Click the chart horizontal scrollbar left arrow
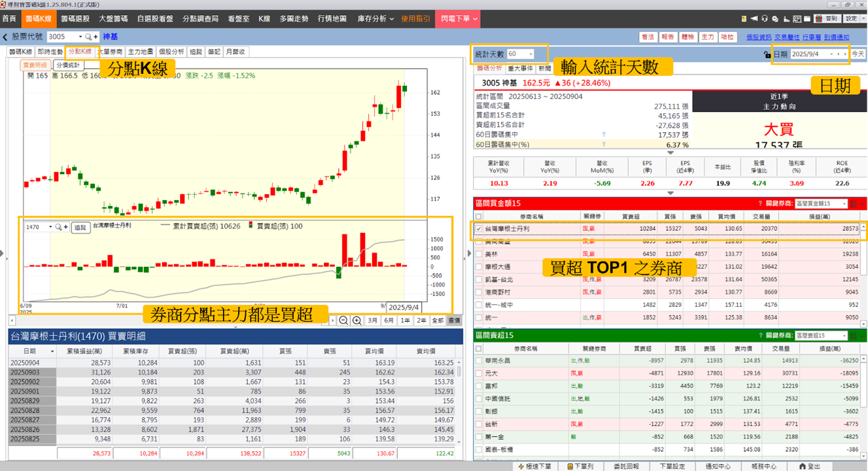Screen dimensions: 868x471 12,321
